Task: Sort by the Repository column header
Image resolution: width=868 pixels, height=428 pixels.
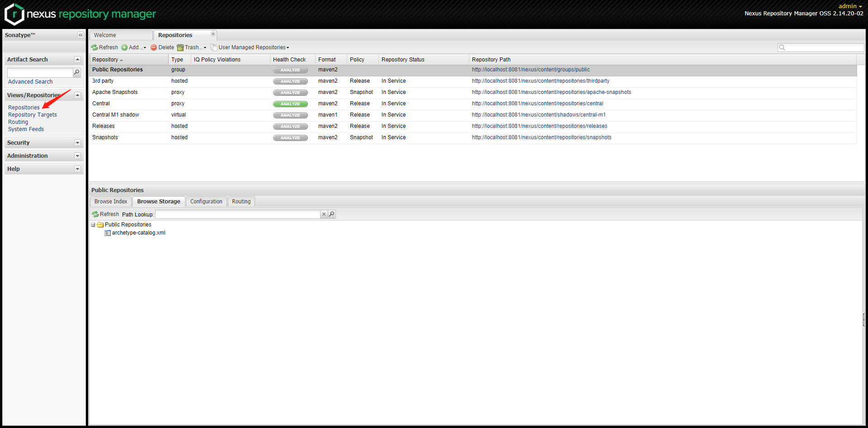Action: 129,60
